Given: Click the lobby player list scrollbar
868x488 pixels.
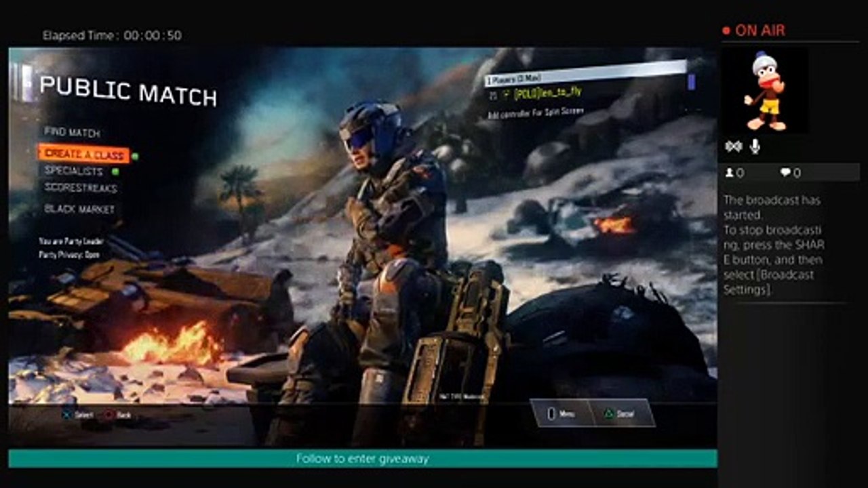Looking at the screenshot, I should click(x=691, y=82).
